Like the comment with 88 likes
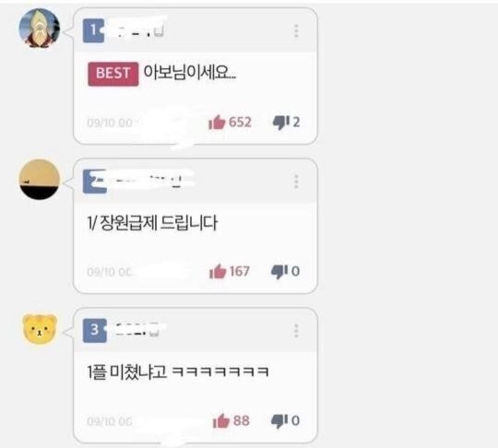This screenshot has width=498, height=448. 221,420
